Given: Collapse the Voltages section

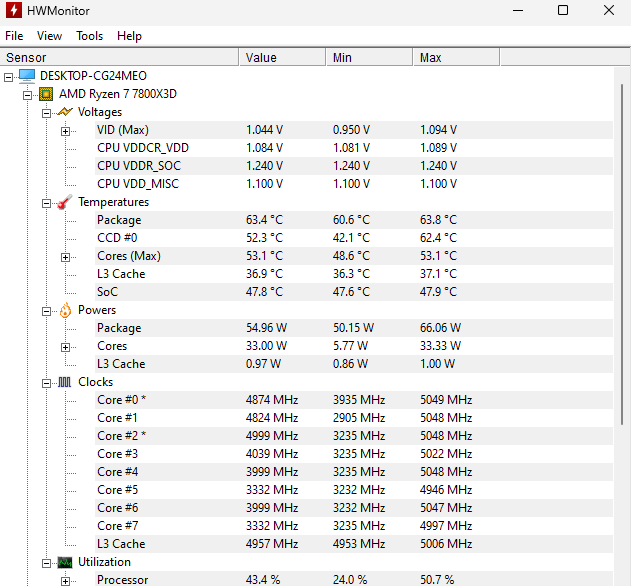Looking at the screenshot, I should [46, 113].
